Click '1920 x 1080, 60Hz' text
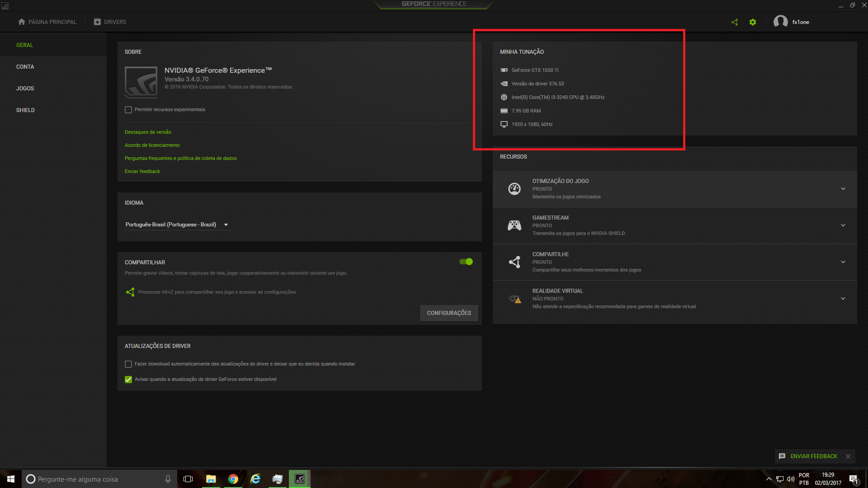Screen dimensions: 868x488 tap(532, 124)
